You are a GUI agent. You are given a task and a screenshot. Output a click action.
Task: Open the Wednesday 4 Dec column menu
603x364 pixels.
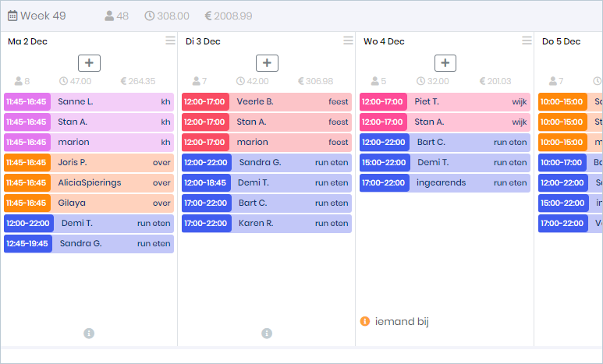coord(527,41)
